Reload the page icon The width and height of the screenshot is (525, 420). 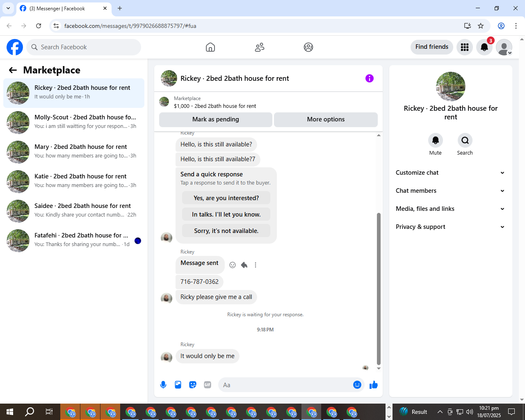coord(39,26)
